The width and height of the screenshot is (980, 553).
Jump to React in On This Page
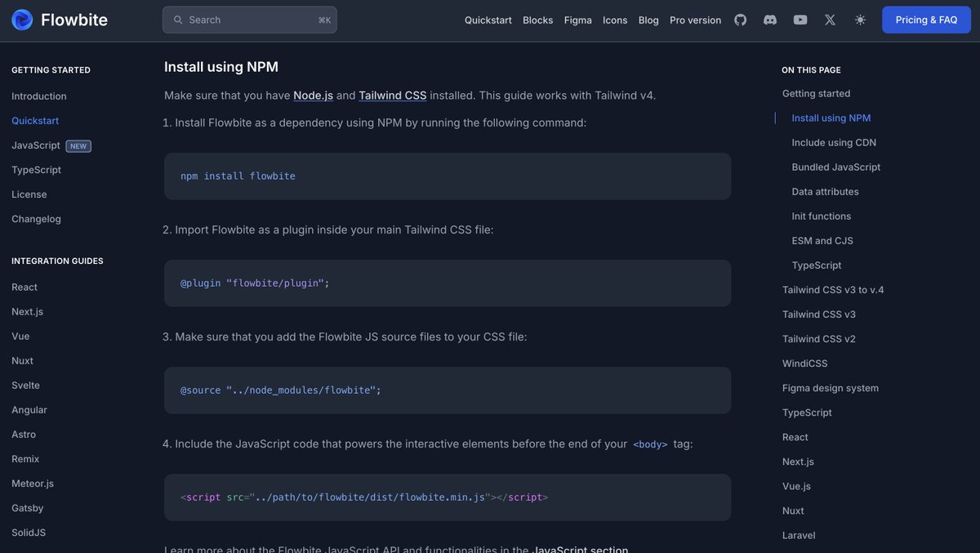(x=795, y=437)
